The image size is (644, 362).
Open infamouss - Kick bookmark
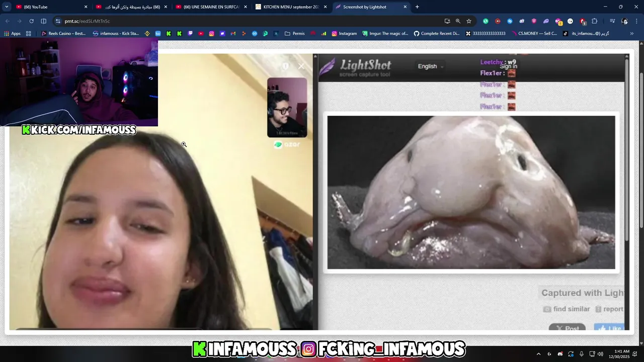tap(116, 34)
